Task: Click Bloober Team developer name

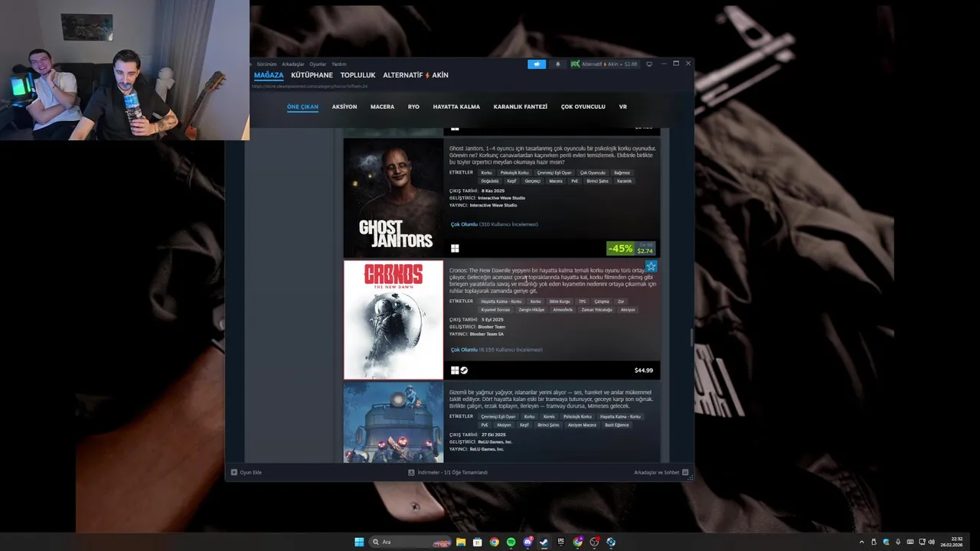Action: click(x=492, y=327)
